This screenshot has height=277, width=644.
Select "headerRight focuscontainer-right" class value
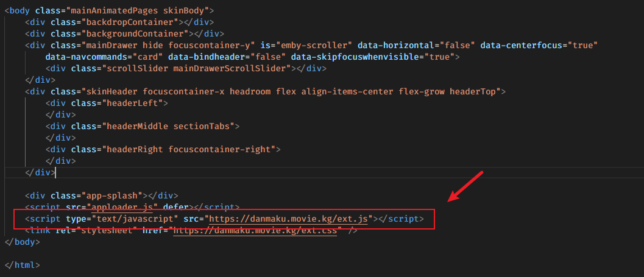click(189, 149)
